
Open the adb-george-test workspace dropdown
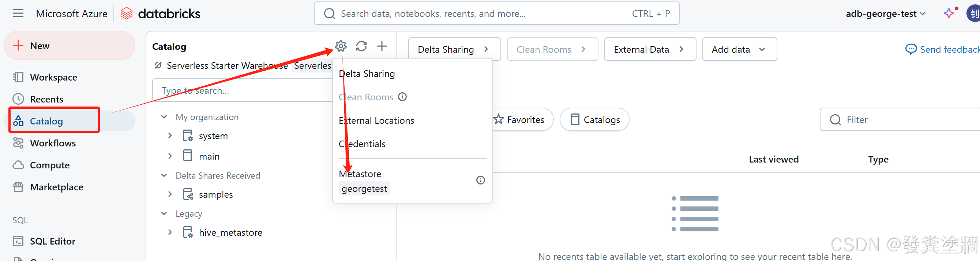coord(885,14)
